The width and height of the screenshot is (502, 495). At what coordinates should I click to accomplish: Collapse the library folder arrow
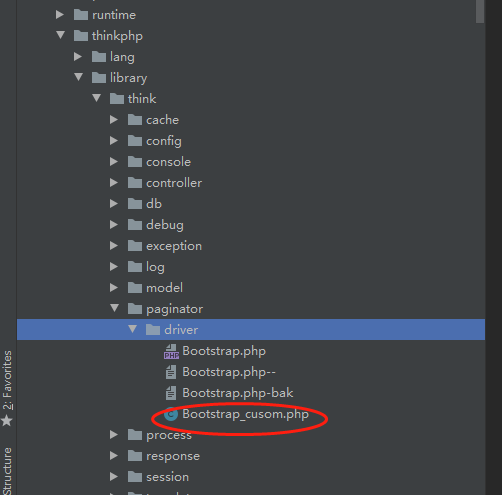tap(79, 77)
